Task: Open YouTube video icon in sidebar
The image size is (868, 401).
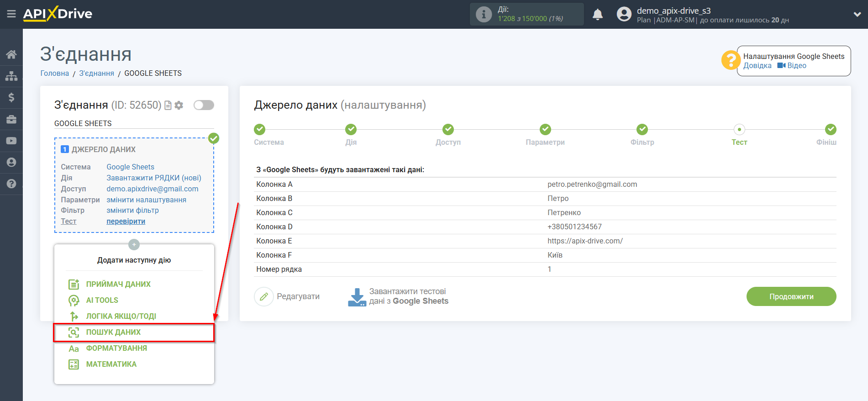Action: [11, 141]
